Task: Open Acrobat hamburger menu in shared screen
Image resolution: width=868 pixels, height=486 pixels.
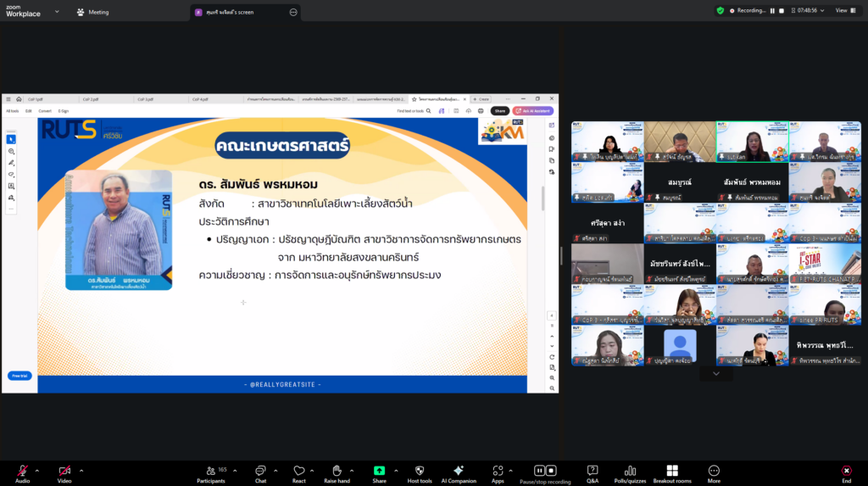Action: coord(8,99)
